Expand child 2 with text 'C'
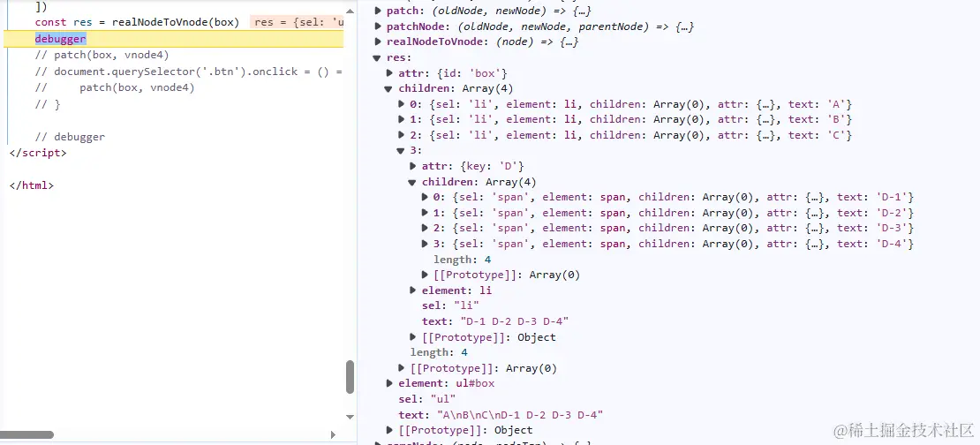Viewport: 980px width, 445px height. [401, 136]
